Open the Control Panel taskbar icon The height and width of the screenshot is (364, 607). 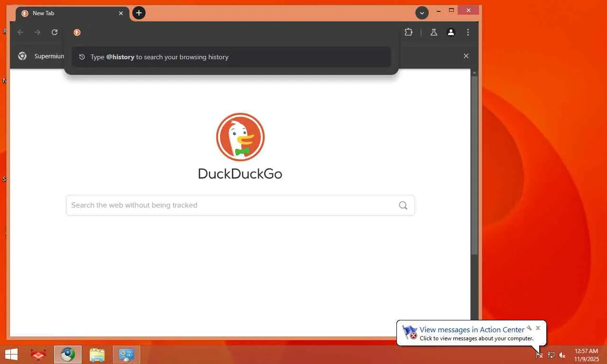coord(127,355)
